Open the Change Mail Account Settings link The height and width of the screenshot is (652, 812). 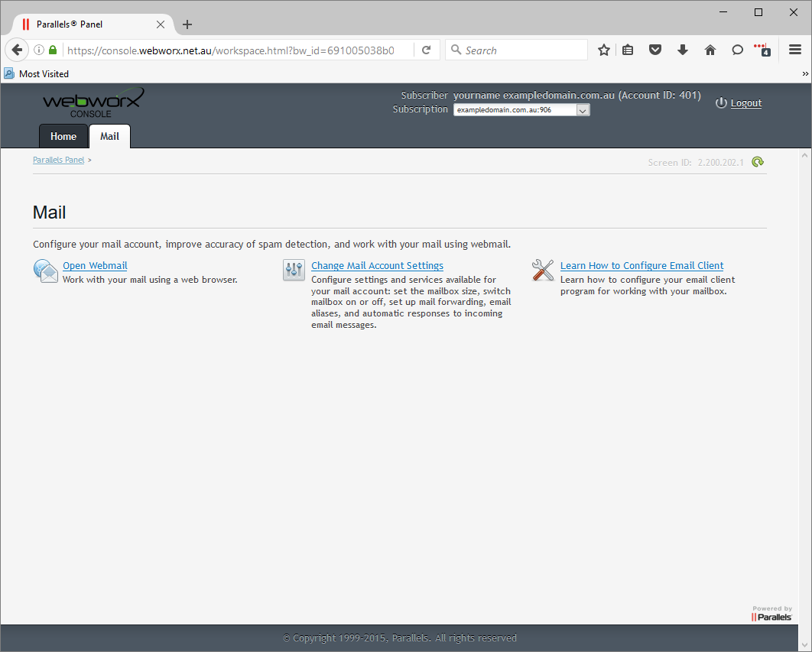click(377, 266)
